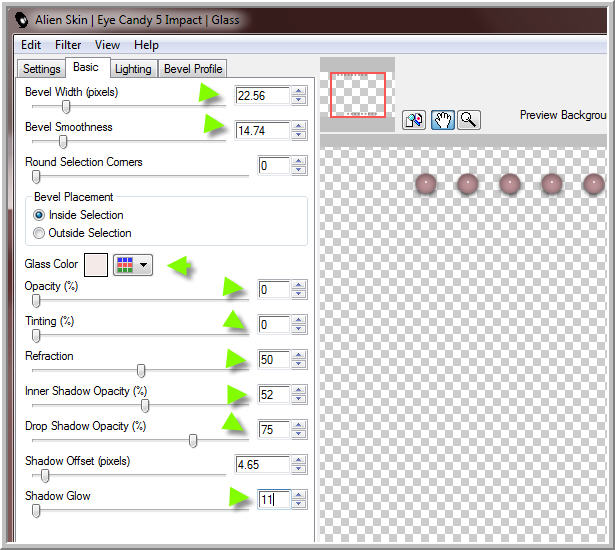Switch to the Bevel Profile tab

193,69
